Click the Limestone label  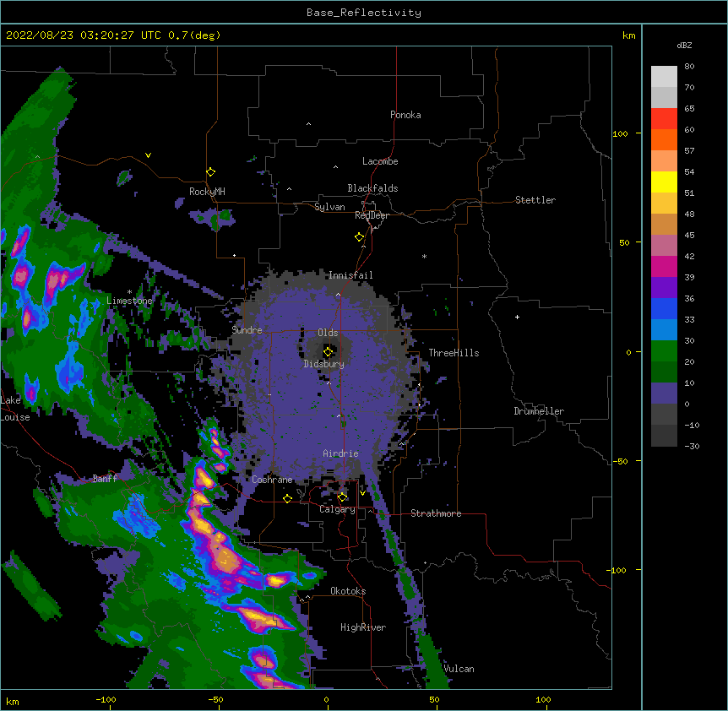[129, 301]
